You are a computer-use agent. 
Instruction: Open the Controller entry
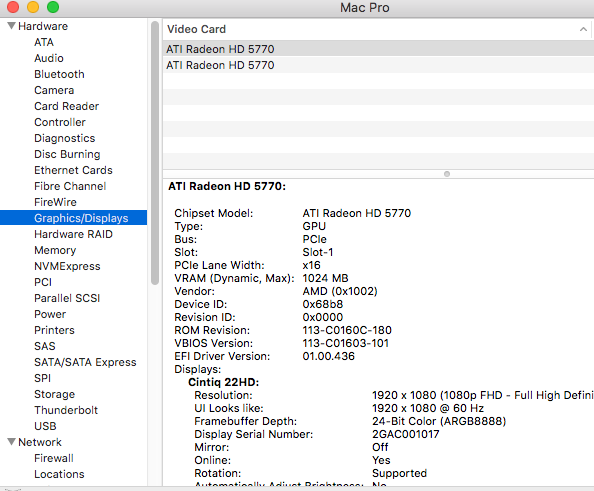[60, 122]
